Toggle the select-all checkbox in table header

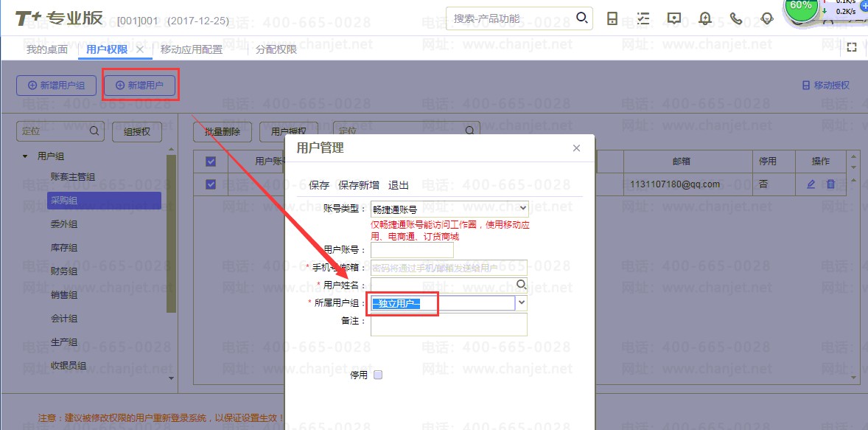point(211,162)
